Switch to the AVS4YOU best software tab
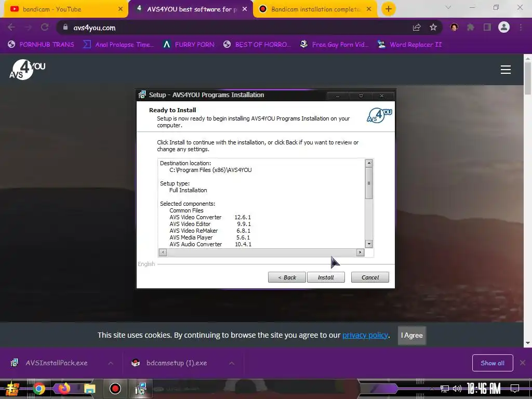The height and width of the screenshot is (399, 532). coord(190,9)
